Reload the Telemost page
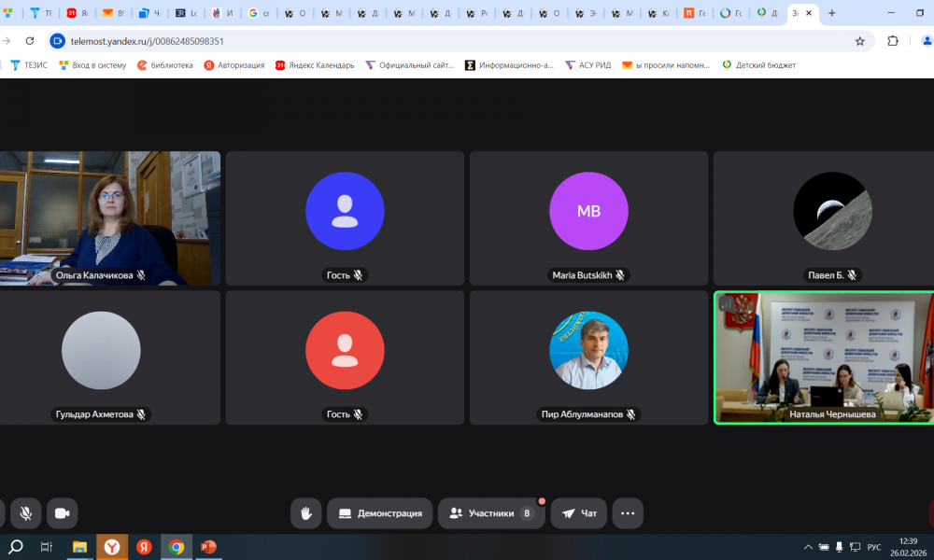Viewport: 934px width, 560px height. coord(30,41)
